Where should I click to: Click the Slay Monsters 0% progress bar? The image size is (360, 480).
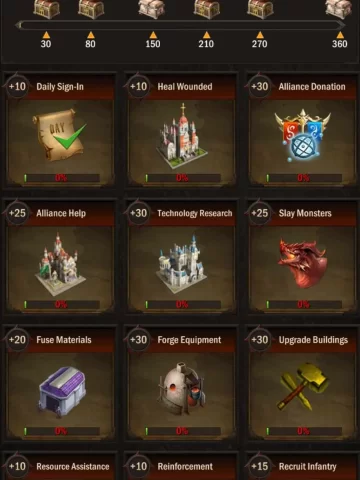pyautogui.click(x=304, y=304)
